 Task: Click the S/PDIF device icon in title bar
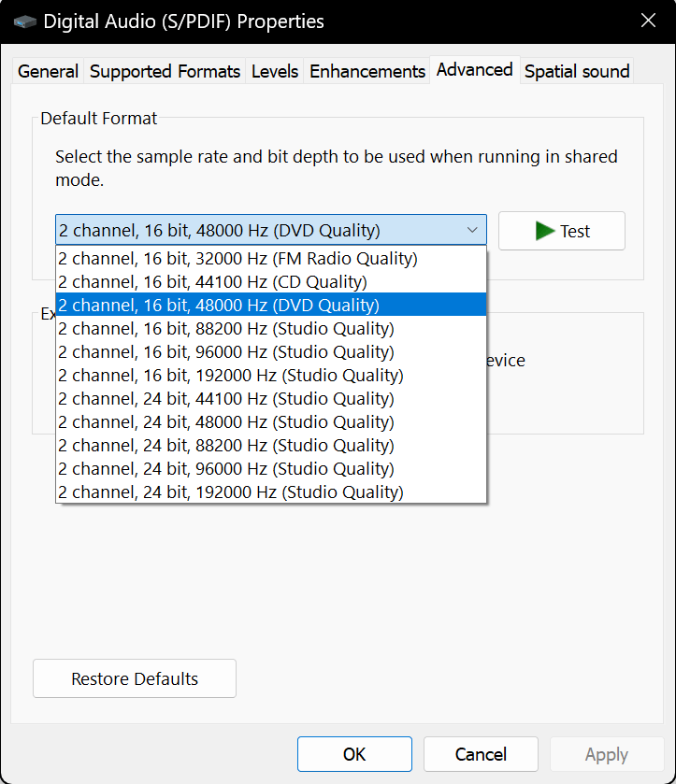click(24, 22)
